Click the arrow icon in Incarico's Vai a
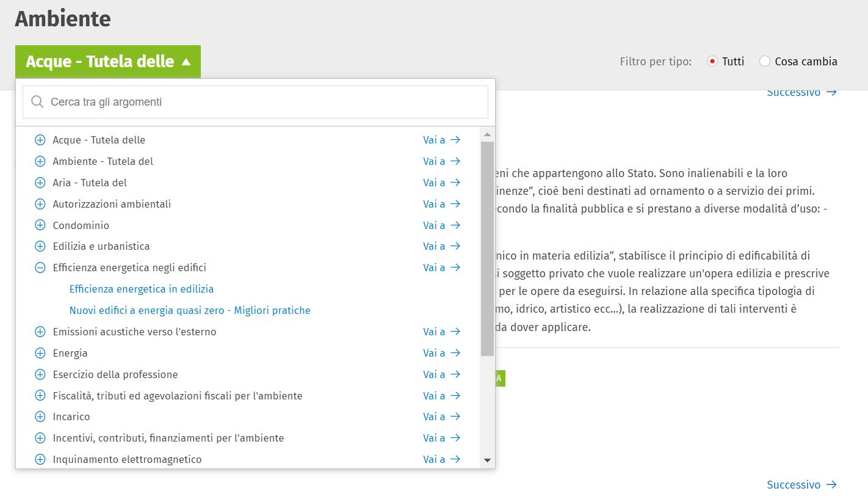This screenshot has height=499, width=868. point(455,417)
